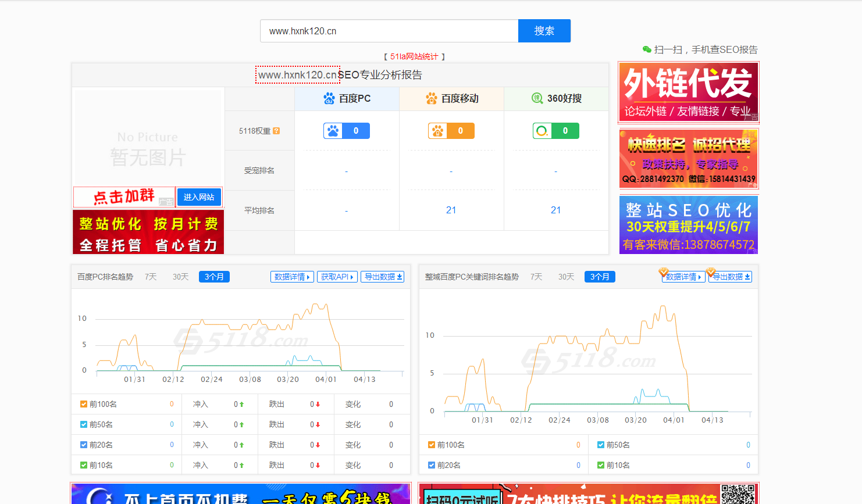Open the 51la网站统计 link
The height and width of the screenshot is (504, 862).
pyautogui.click(x=414, y=56)
